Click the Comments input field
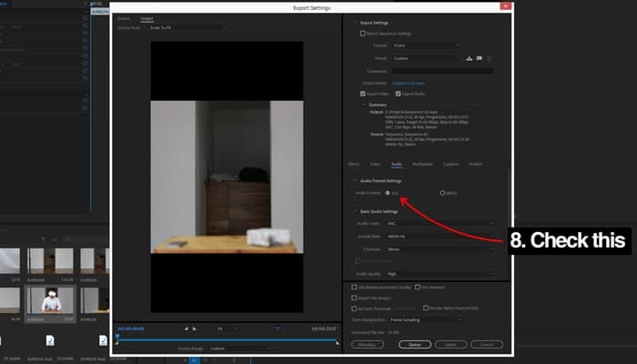This screenshot has height=364, width=637. click(x=443, y=71)
